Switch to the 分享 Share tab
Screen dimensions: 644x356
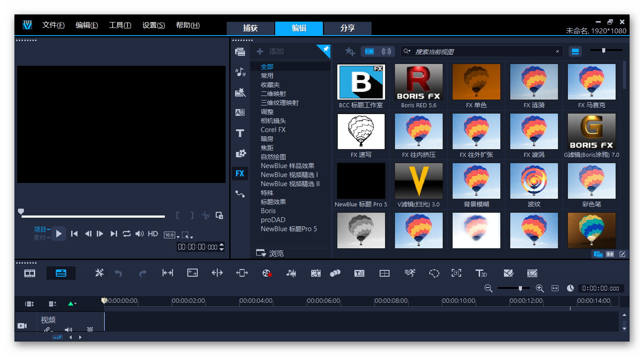348,28
